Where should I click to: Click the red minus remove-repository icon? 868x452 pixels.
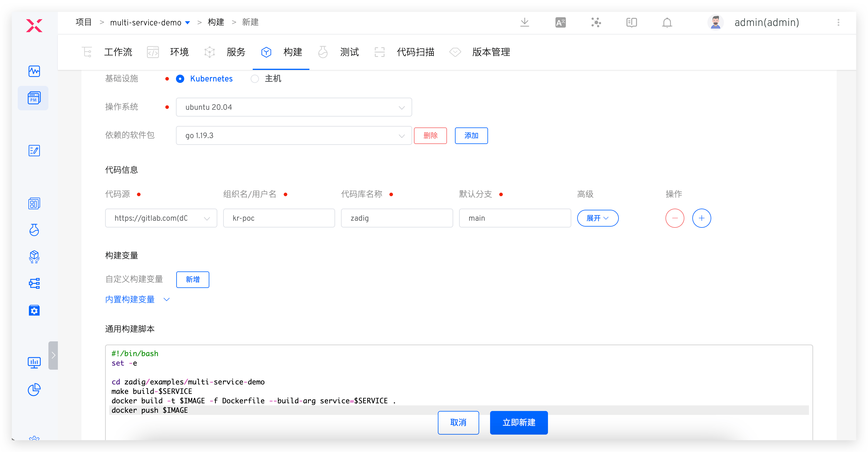675,218
